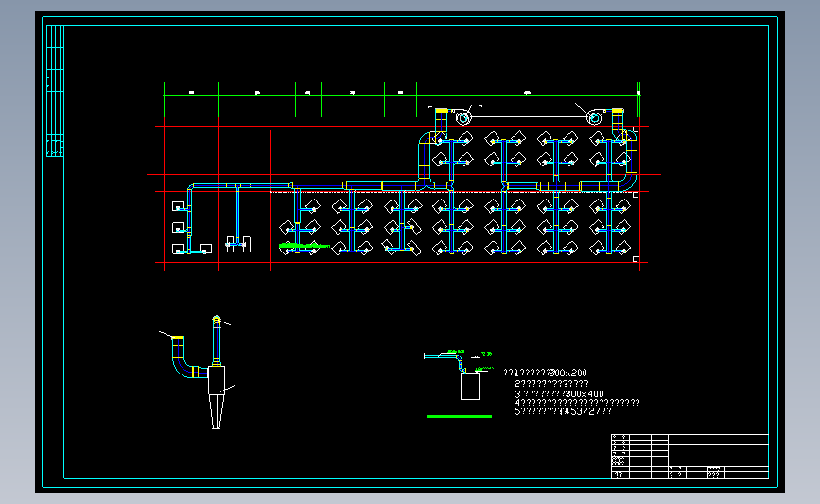Viewport: 820px width, 504px height.
Task: Click the thick green bar under the hood detail
Action: (x=459, y=417)
